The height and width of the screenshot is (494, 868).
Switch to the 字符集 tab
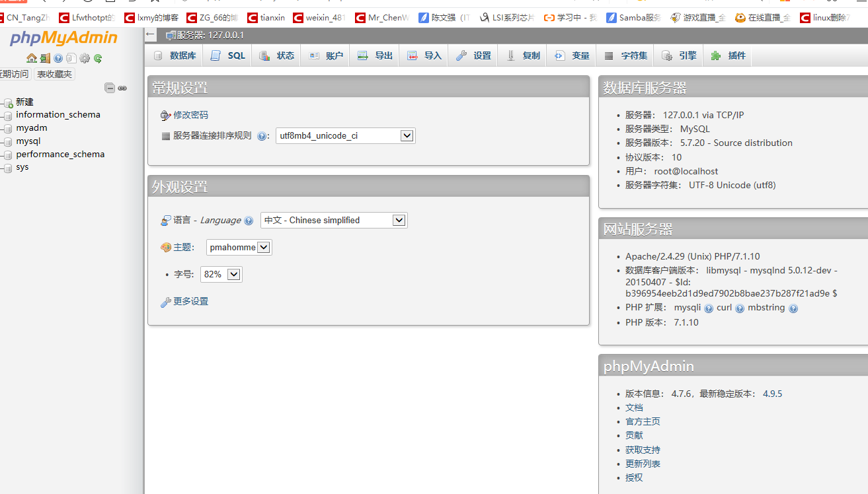625,55
